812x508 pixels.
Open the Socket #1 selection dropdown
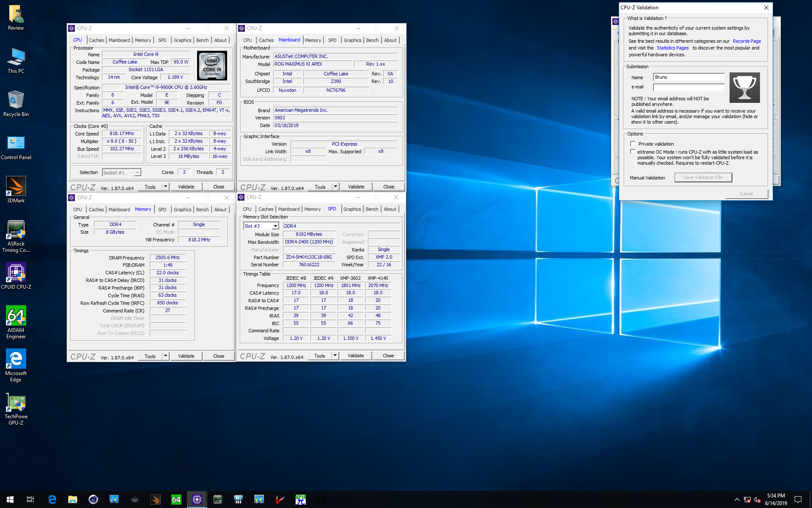(x=137, y=173)
